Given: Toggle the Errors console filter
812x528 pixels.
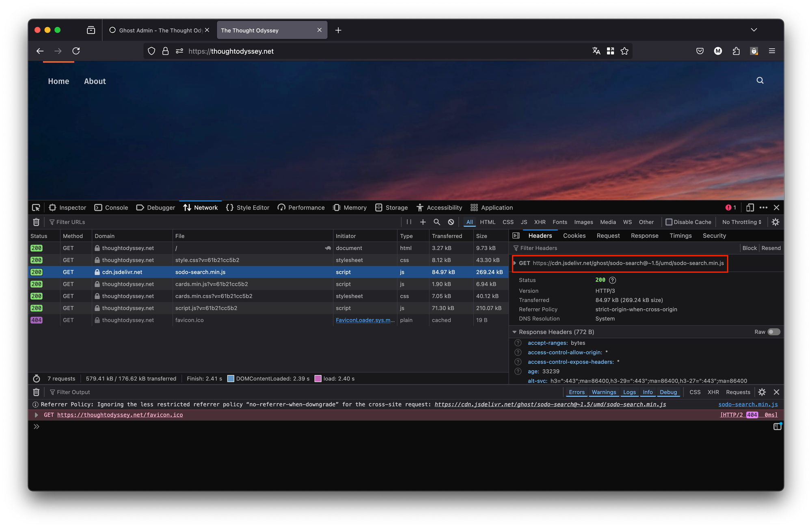Looking at the screenshot, I should point(577,392).
